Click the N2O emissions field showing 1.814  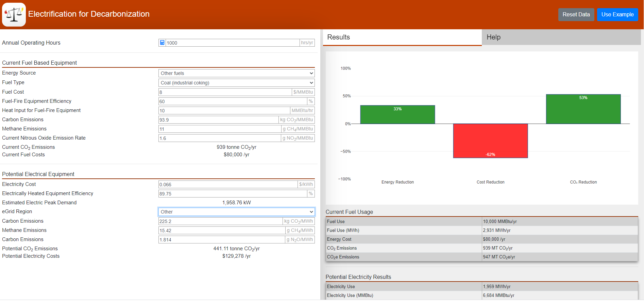(x=222, y=239)
